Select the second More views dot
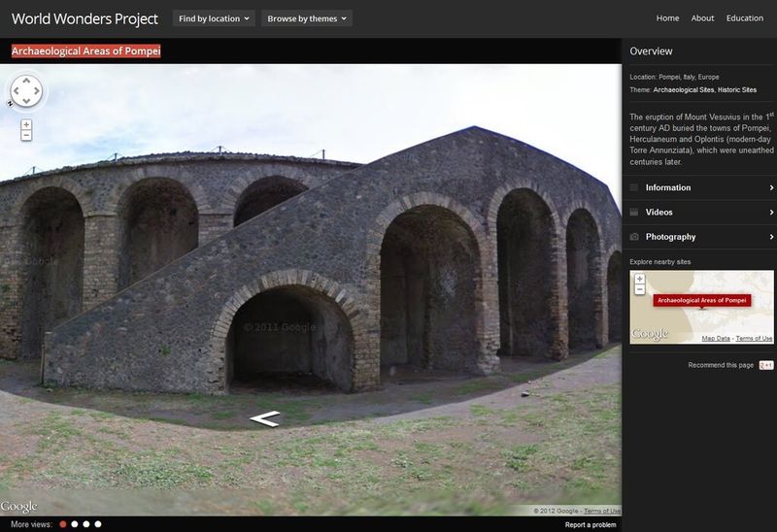777x532 pixels. tap(75, 524)
